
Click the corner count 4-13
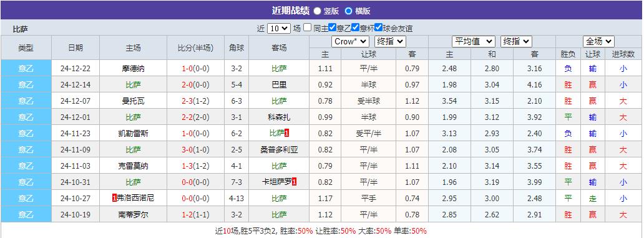[x=236, y=199]
